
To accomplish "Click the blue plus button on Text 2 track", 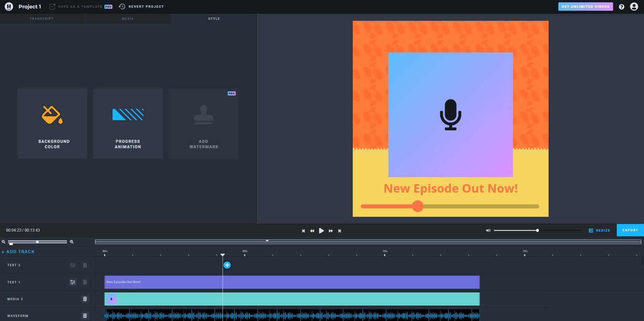I will 227,265.
